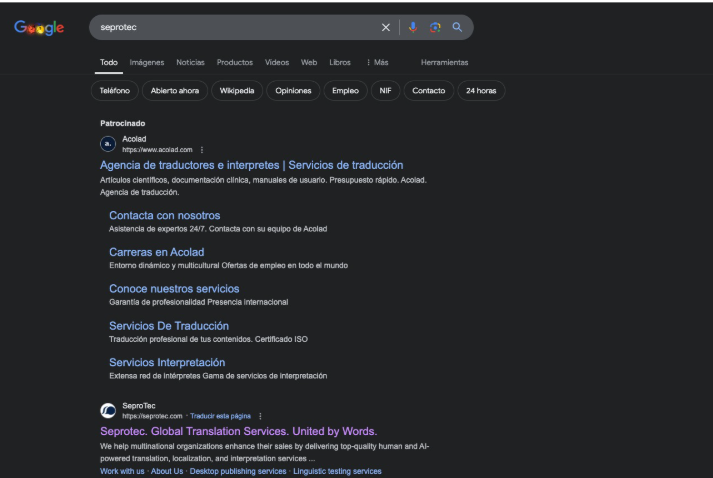Click the Google logo
This screenshot has height=478, width=713.
pos(39,28)
